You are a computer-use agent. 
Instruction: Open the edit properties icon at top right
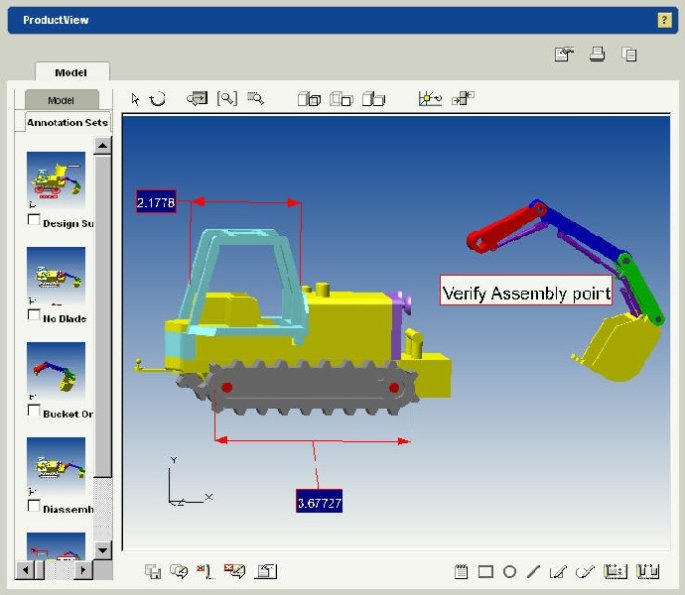point(564,54)
